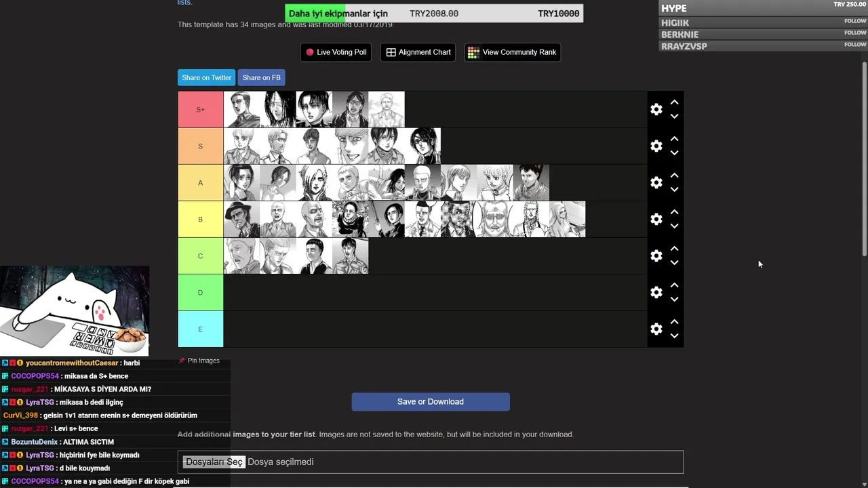The width and height of the screenshot is (868, 488).
Task: Click Dosyaları Seç file chooser
Action: pyautogui.click(x=214, y=462)
